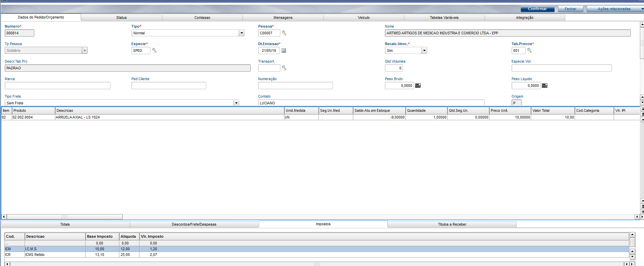The height and width of the screenshot is (266, 644).
Task: Click the Pessoa lookup magnifier icon
Action: coord(284,33)
